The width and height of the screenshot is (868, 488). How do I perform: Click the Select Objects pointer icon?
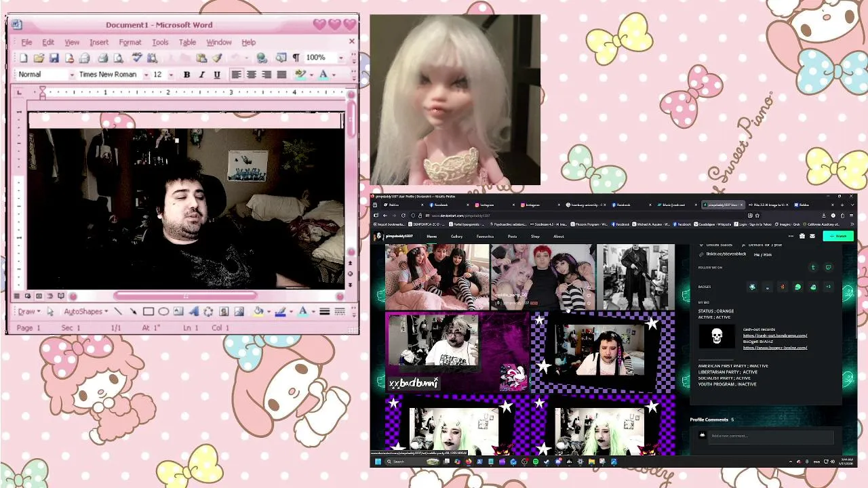tap(50, 312)
